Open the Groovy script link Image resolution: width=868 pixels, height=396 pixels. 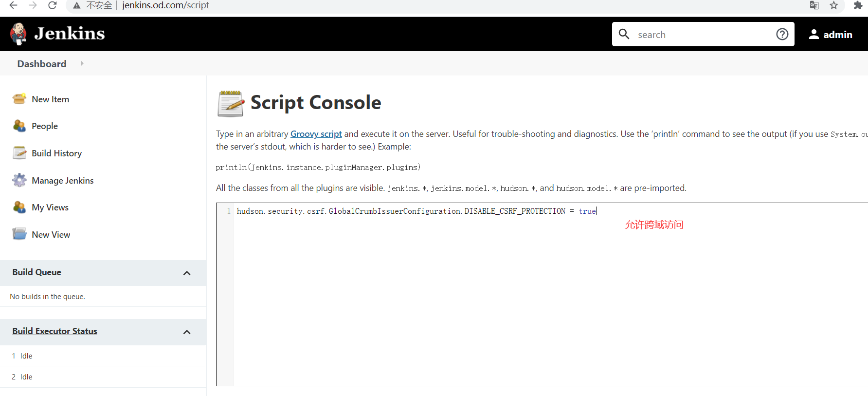point(316,134)
